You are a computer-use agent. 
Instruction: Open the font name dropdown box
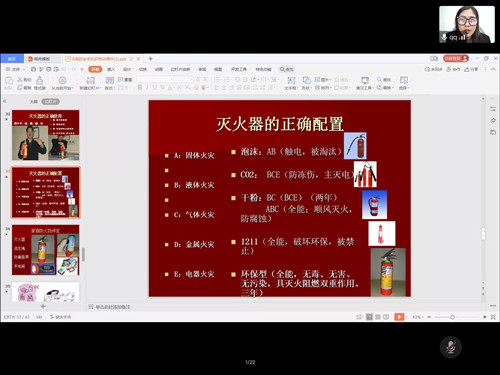click(156, 79)
